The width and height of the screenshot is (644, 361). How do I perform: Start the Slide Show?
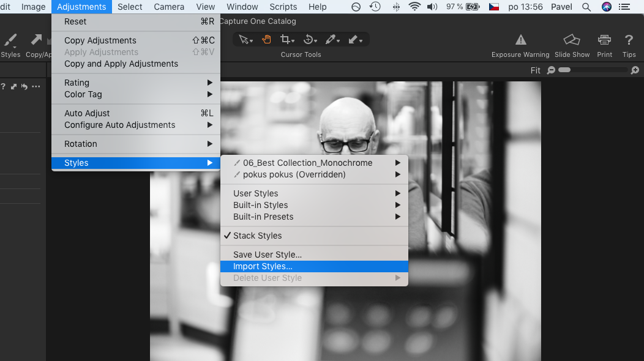[572, 40]
